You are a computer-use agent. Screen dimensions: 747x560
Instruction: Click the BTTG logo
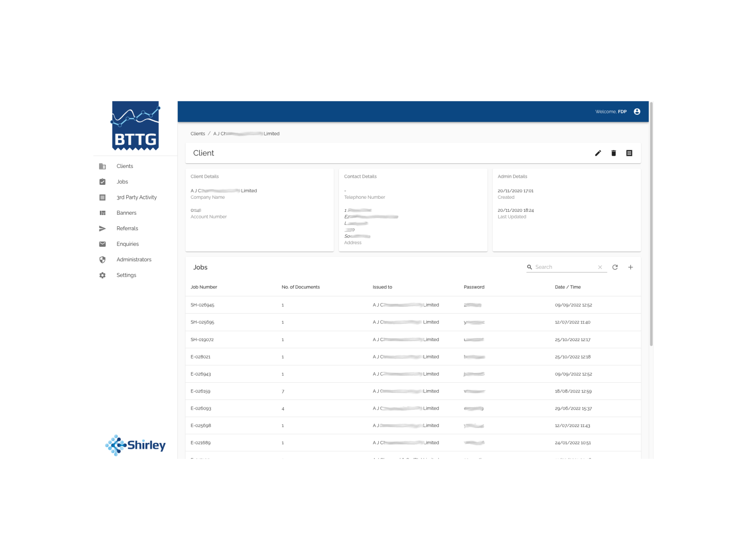click(x=135, y=126)
